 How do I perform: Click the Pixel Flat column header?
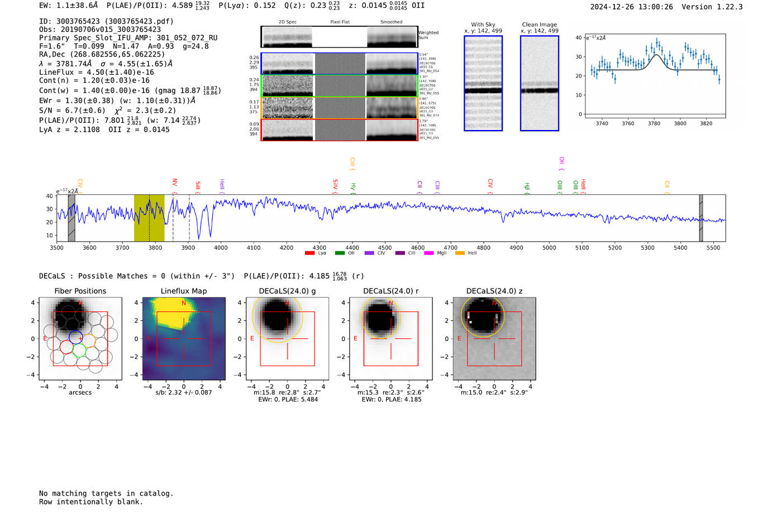(x=340, y=22)
